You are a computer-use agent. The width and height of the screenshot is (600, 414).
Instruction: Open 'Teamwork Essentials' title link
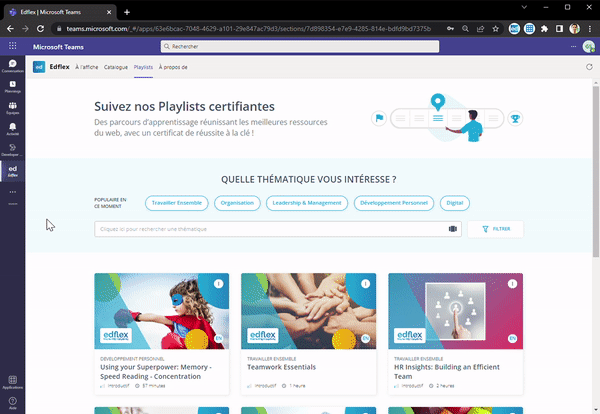[281, 367]
